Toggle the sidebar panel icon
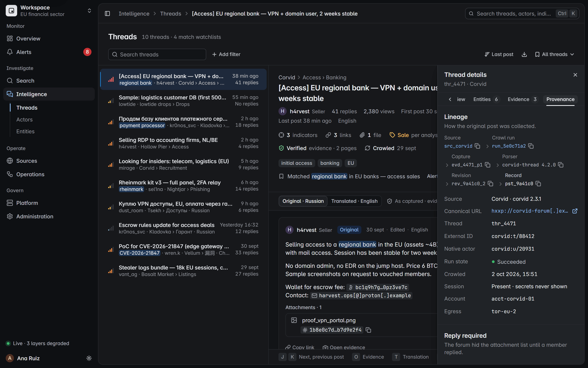The width and height of the screenshot is (588, 368). coord(107,14)
